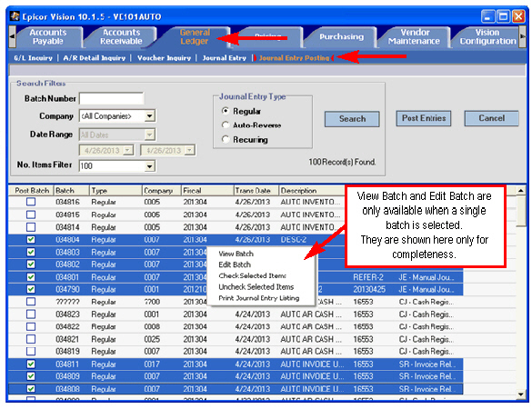Choose View Batch from context menu

(236, 254)
